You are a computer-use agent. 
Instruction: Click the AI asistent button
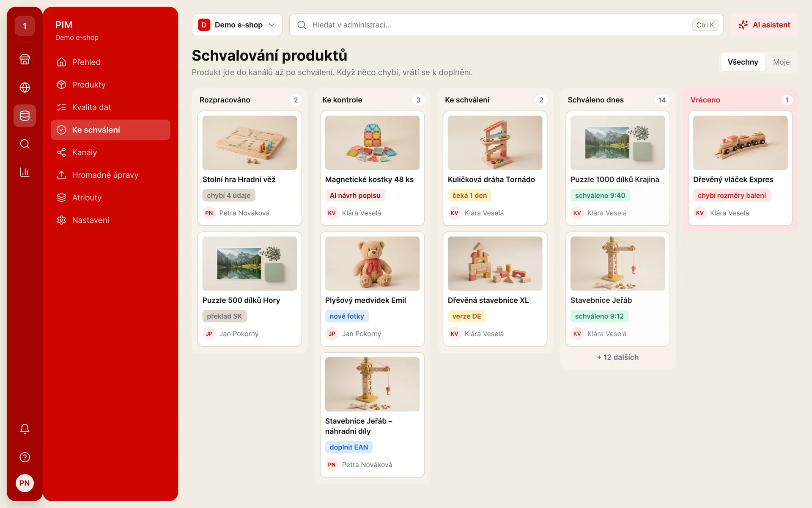[764, 25]
